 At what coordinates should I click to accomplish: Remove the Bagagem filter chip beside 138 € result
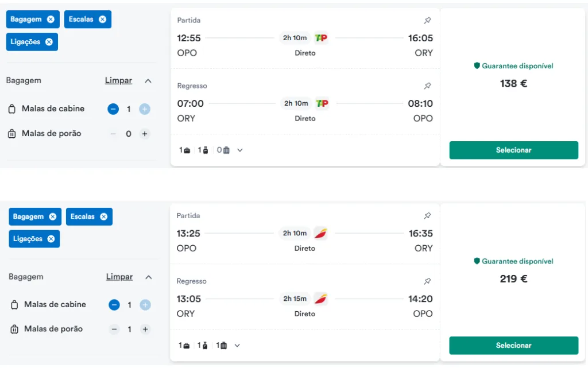click(x=51, y=20)
